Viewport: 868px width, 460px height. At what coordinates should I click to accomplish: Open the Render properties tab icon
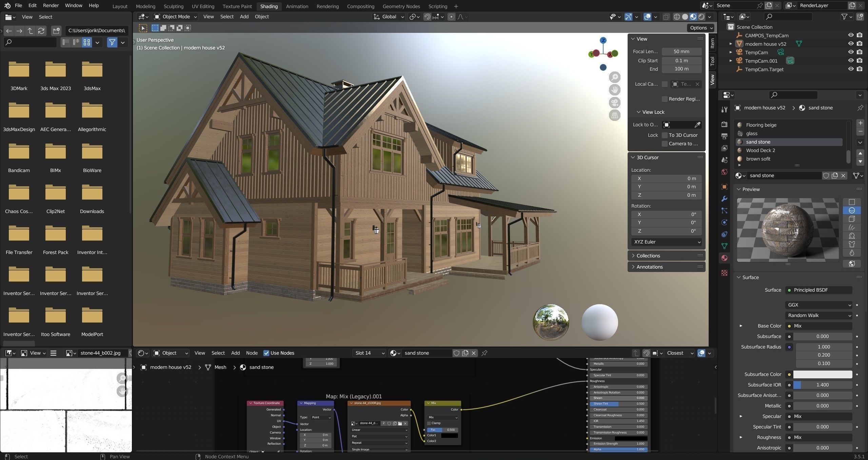[x=724, y=124]
